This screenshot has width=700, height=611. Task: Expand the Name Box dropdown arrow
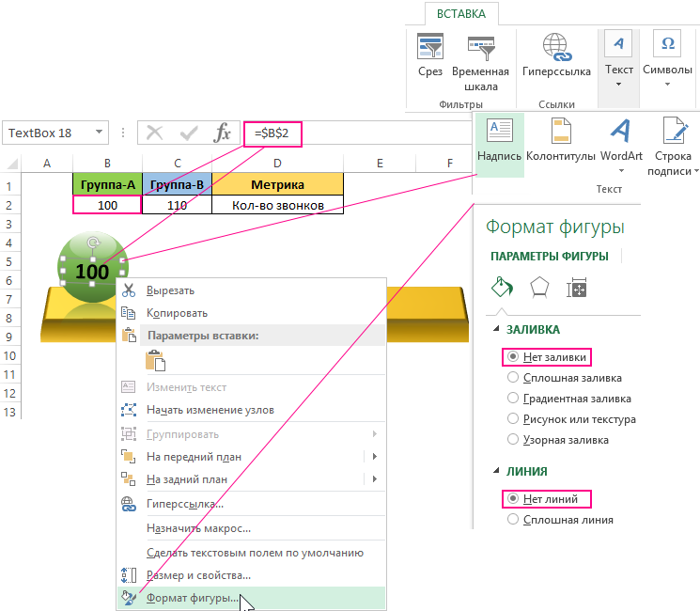tap(99, 133)
